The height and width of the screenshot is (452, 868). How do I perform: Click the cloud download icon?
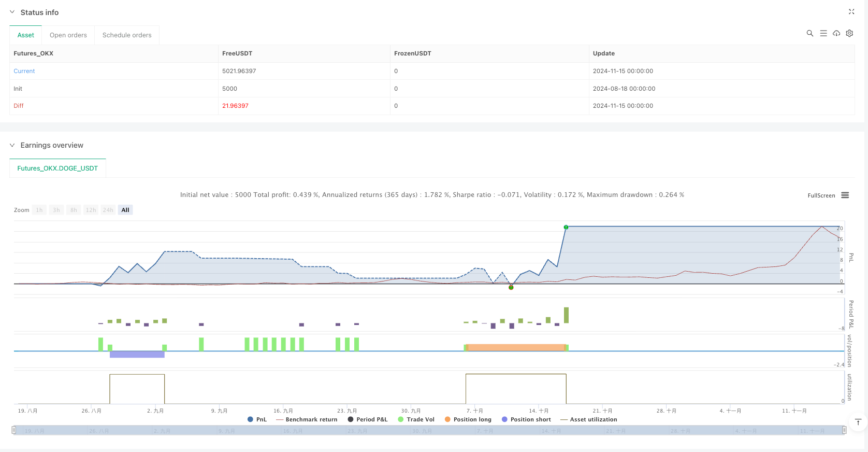pyautogui.click(x=836, y=33)
